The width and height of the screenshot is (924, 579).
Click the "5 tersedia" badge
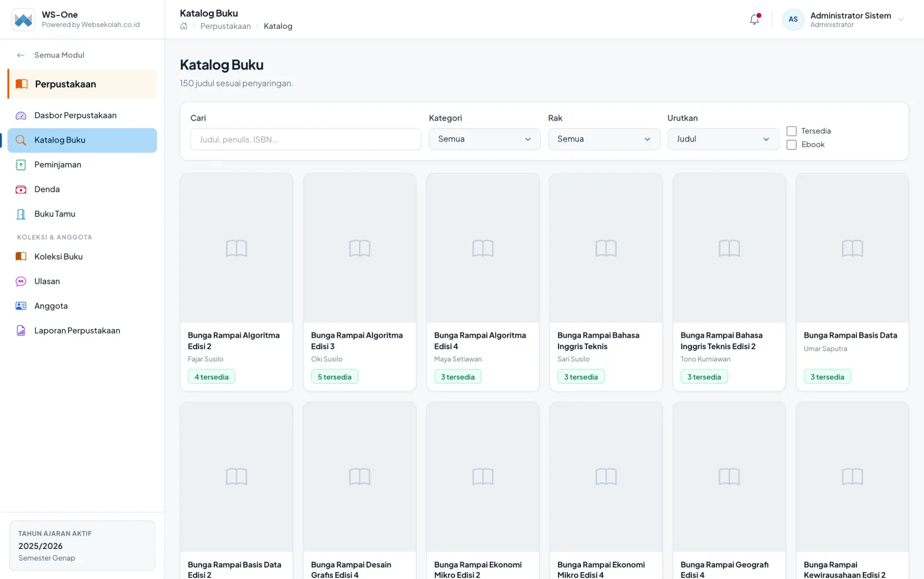(x=334, y=377)
